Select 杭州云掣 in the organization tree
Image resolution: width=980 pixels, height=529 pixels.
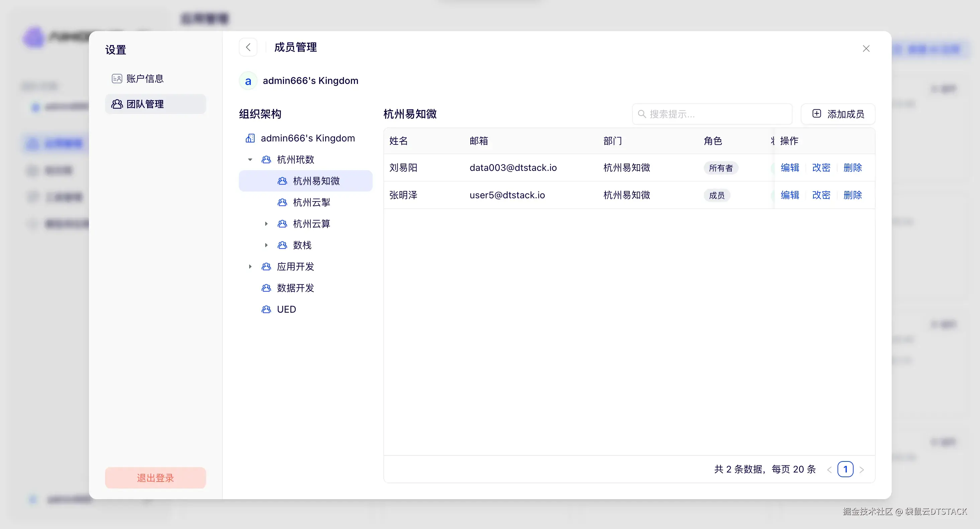[x=311, y=202]
